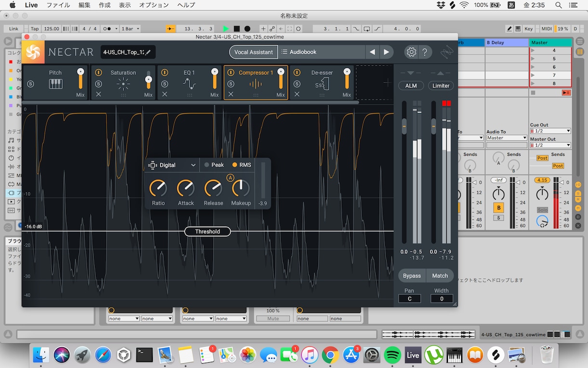Image resolution: width=588 pixels, height=368 pixels.
Task: Click the Vocal Assistant button
Action: 254,52
